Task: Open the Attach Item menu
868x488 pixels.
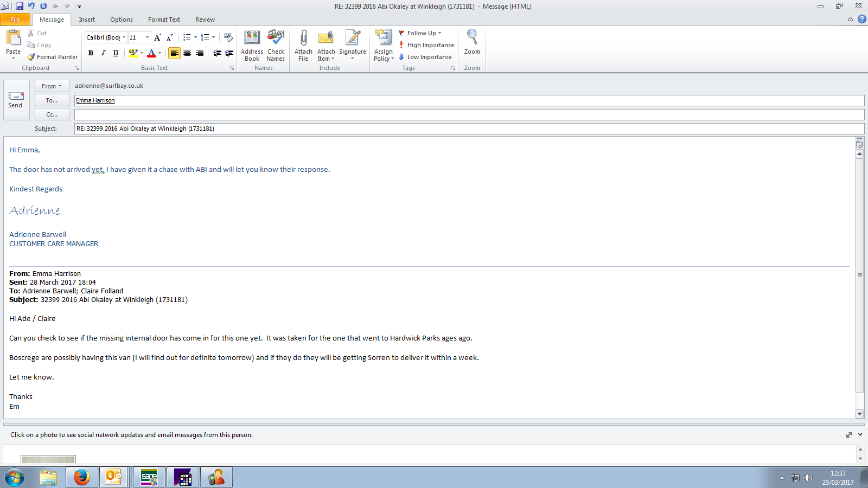Action: point(326,46)
